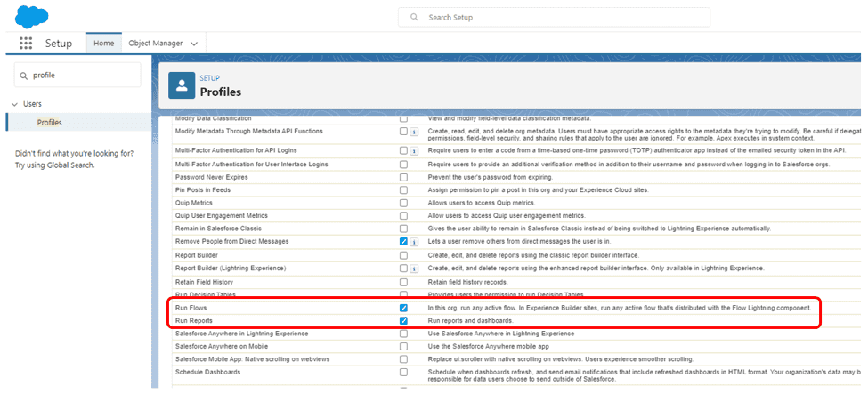Click the Remain in Salesforce Classic label
868x410 pixels.
click(218, 229)
